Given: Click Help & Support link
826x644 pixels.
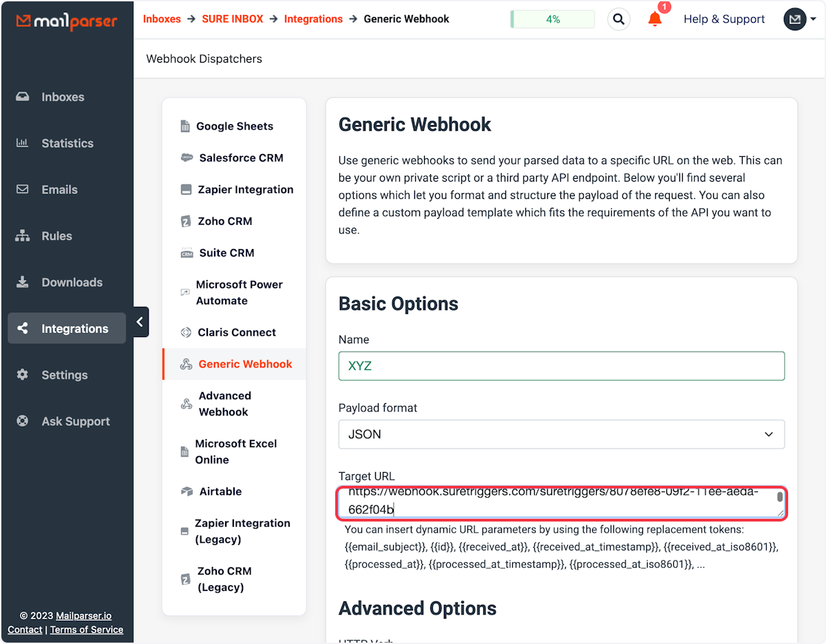Looking at the screenshot, I should click(724, 19).
